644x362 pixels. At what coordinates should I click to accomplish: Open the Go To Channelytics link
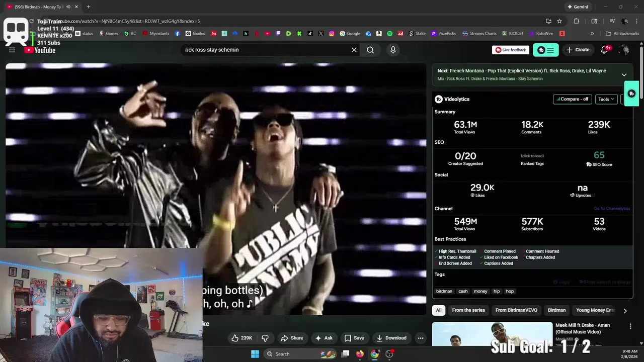(611, 209)
